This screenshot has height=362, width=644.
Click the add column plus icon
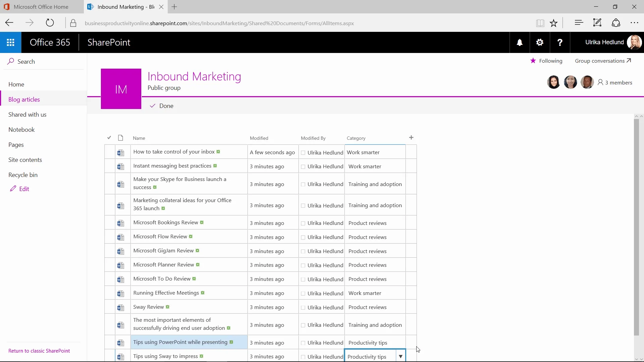coord(411,137)
